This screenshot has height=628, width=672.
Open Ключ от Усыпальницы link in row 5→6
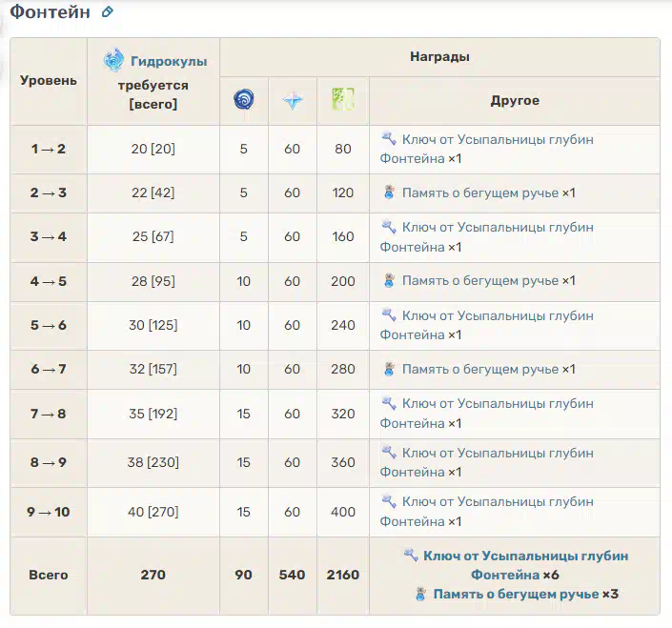(x=486, y=325)
